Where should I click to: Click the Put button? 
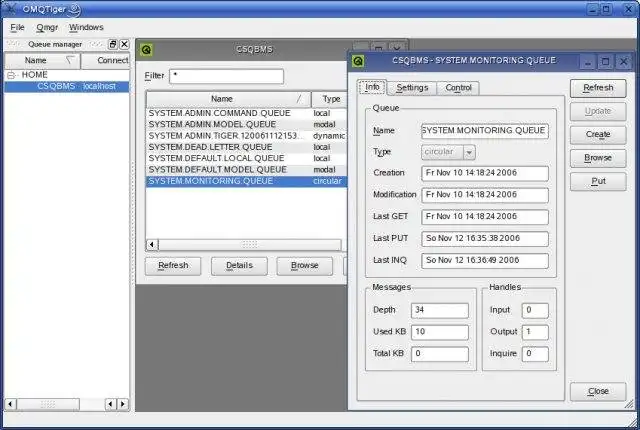pyautogui.click(x=598, y=182)
